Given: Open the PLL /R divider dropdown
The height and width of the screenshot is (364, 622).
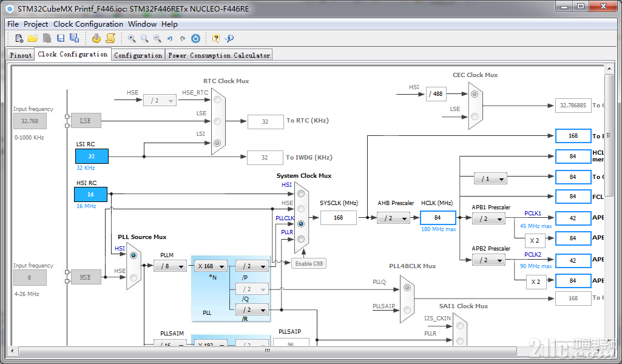Looking at the screenshot, I should (x=252, y=309).
